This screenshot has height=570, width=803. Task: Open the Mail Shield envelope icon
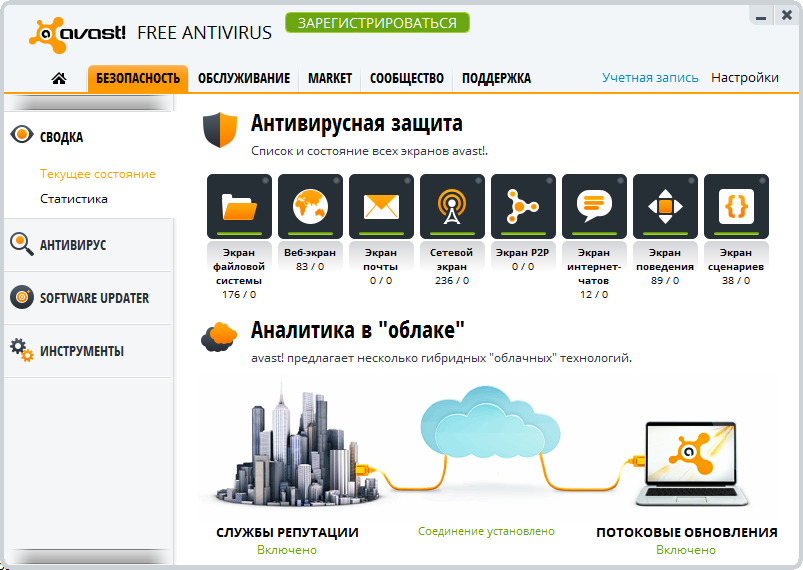381,206
